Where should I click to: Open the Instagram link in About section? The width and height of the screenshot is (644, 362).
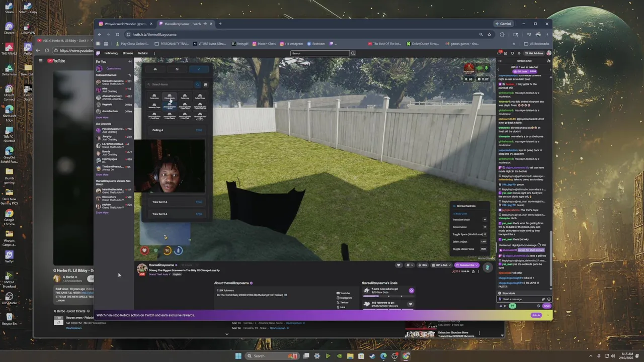(x=344, y=298)
